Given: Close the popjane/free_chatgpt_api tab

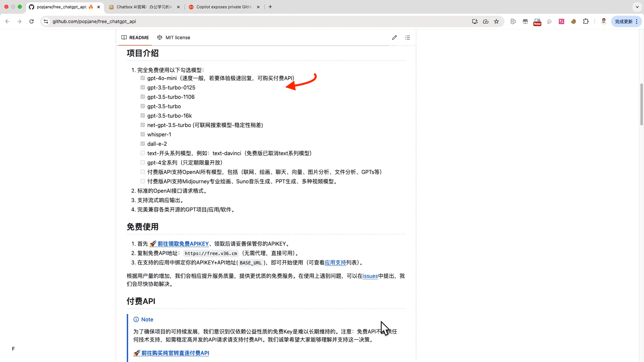Looking at the screenshot, I should pyautogui.click(x=99, y=7).
